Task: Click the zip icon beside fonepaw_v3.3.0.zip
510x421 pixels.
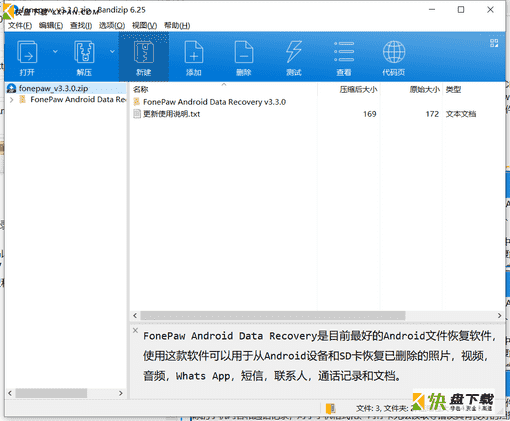Action: [12, 88]
